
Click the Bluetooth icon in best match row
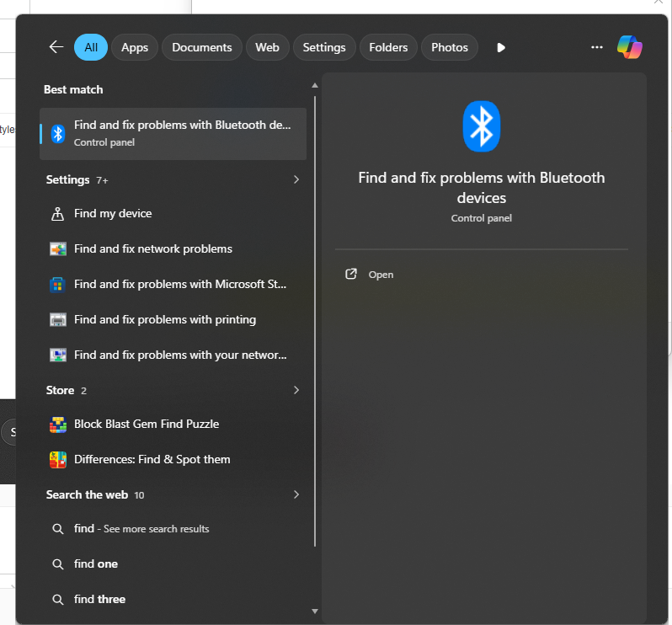point(58,134)
